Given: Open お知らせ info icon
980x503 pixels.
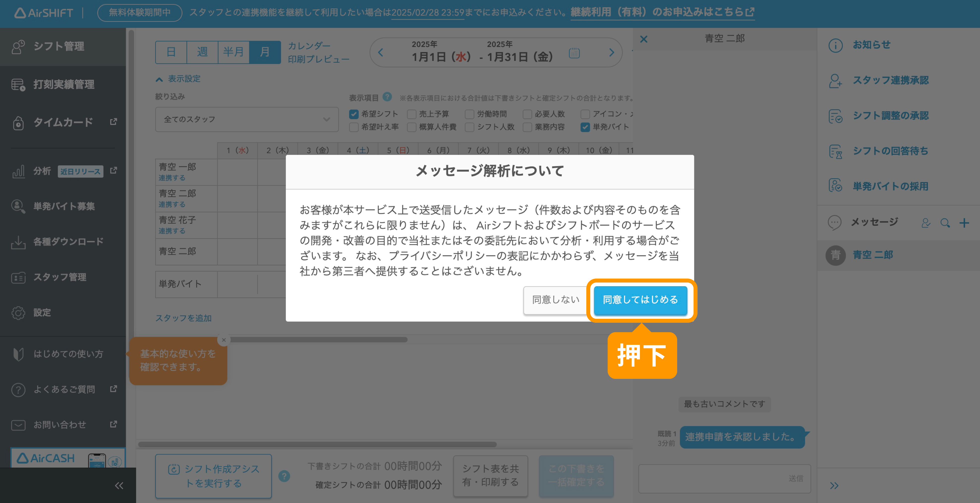Looking at the screenshot, I should pyautogui.click(x=836, y=45).
